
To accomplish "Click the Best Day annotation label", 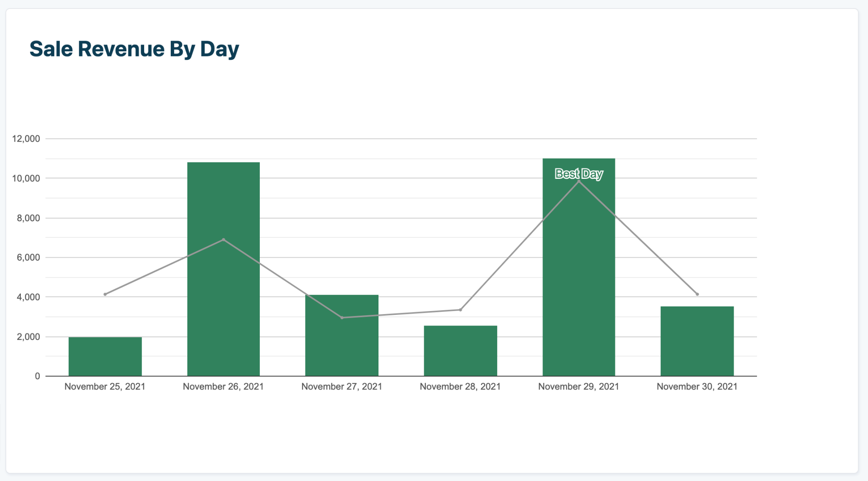I will tap(579, 174).
